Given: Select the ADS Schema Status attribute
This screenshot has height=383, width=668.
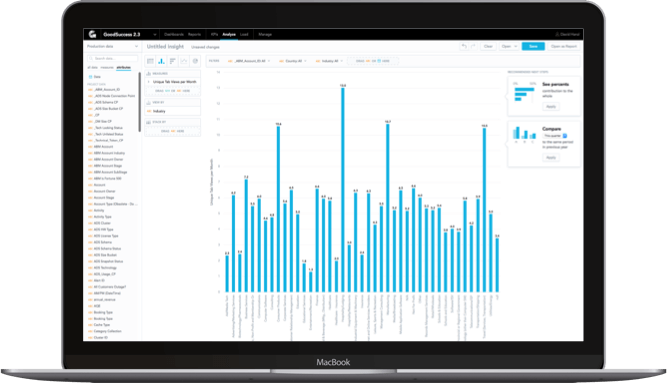Looking at the screenshot, I should (107, 248).
